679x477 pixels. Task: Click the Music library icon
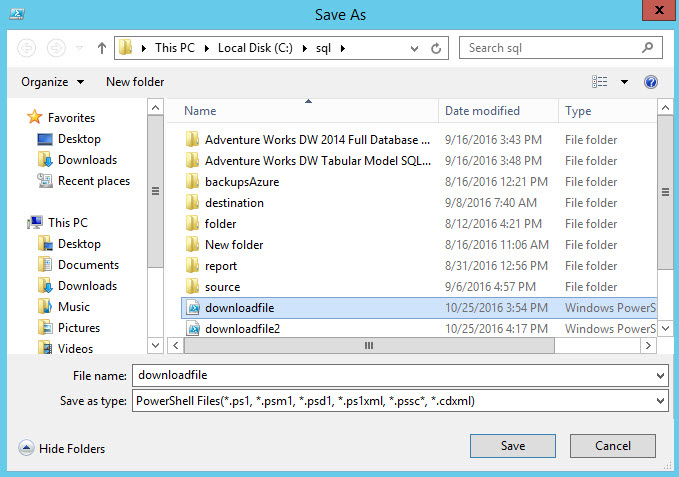tap(45, 307)
